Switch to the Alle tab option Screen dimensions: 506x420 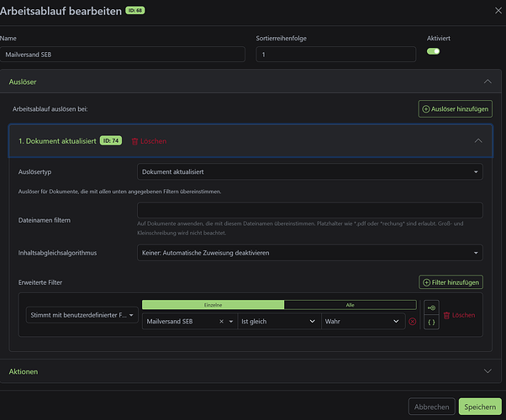tap(350, 305)
